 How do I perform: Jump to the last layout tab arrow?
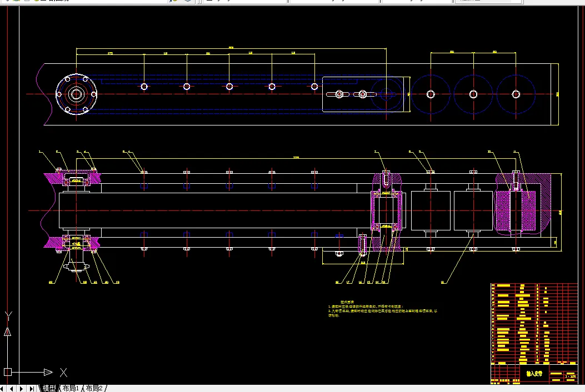pos(32,389)
